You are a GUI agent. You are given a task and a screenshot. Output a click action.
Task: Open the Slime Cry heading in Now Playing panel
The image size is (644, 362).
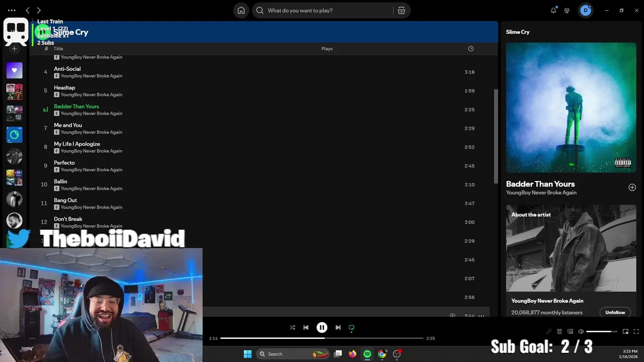(518, 32)
